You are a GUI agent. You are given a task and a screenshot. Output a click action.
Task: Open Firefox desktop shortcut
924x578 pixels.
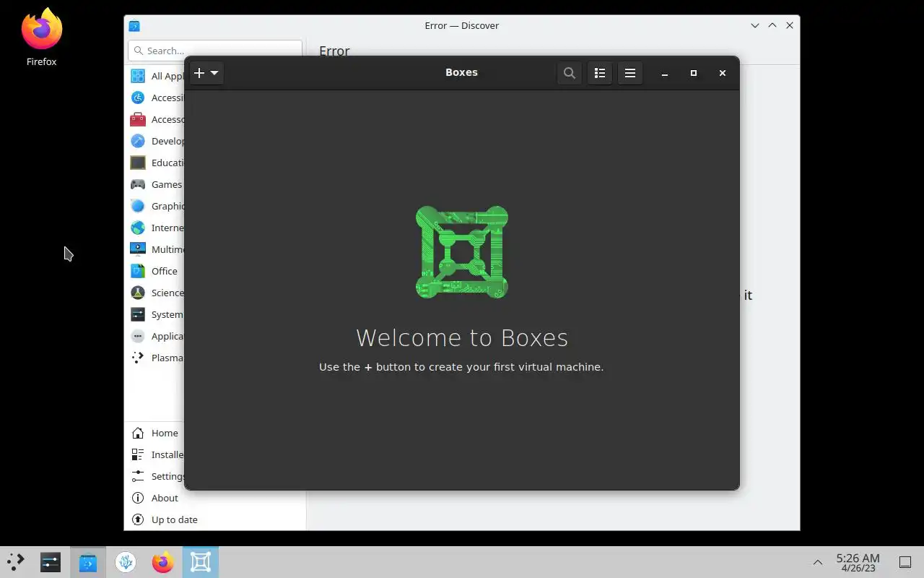point(42,38)
